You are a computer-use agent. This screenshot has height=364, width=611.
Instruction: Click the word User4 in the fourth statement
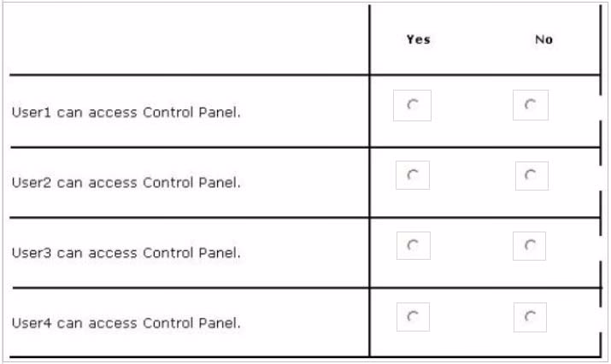(32, 323)
